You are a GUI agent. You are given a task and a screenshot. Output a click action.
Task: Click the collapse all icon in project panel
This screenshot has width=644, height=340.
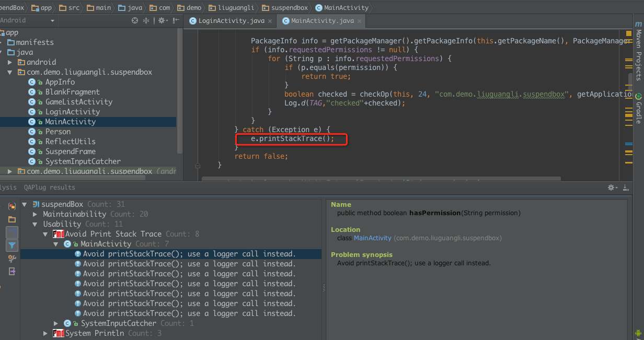coord(146,20)
